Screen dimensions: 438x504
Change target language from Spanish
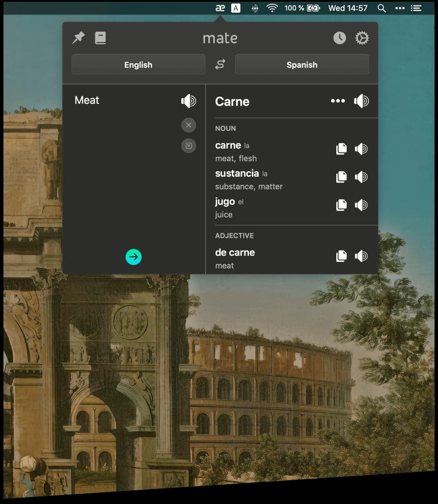(x=302, y=65)
